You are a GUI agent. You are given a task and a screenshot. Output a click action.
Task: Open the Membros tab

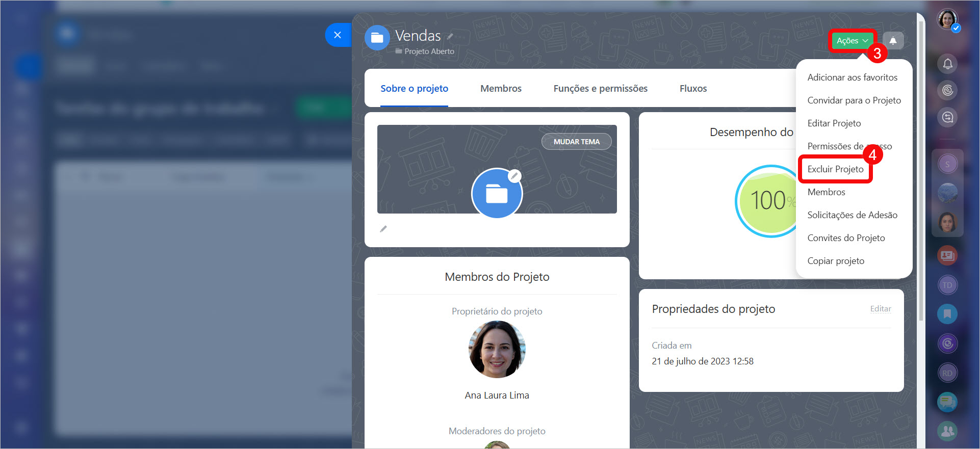click(501, 89)
